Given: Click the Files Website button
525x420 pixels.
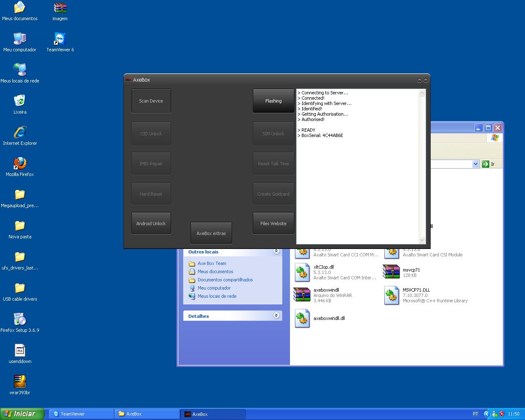Looking at the screenshot, I should (273, 224).
